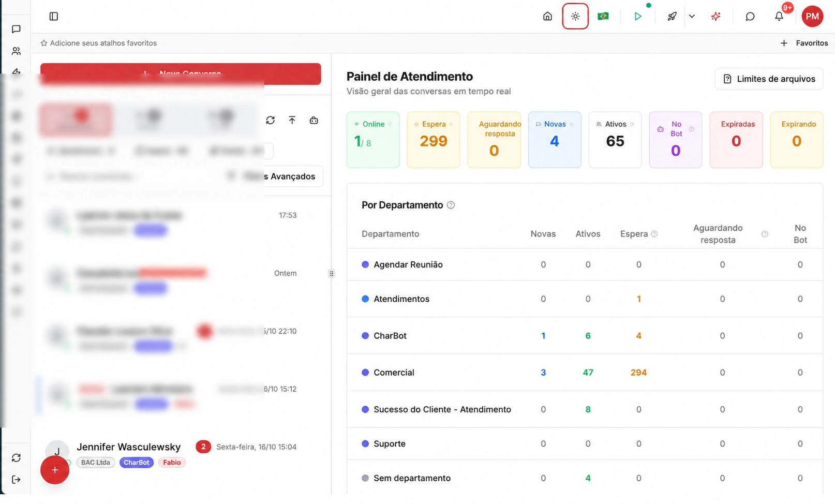835x504 pixels.
Task: Click the Comercial department row
Action: click(x=585, y=373)
